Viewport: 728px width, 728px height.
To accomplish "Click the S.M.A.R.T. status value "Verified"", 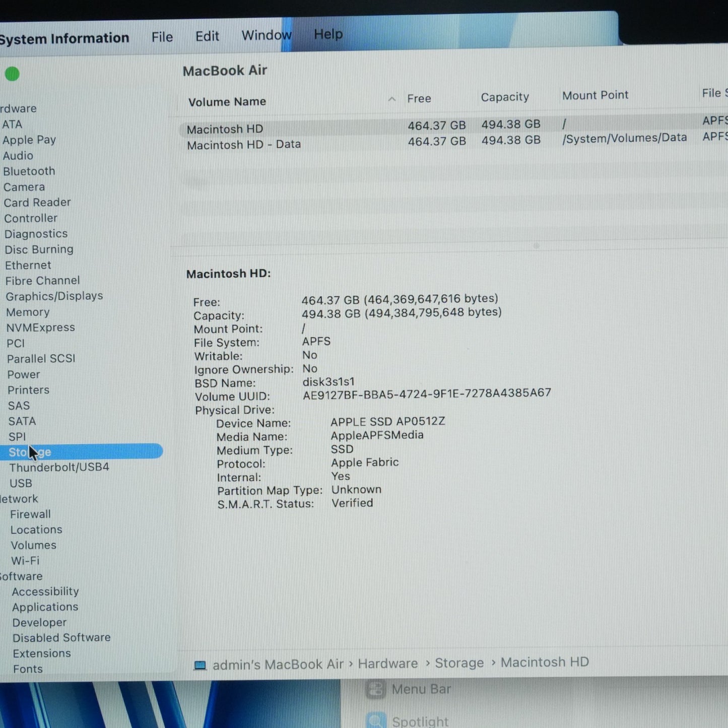I will pos(353,503).
